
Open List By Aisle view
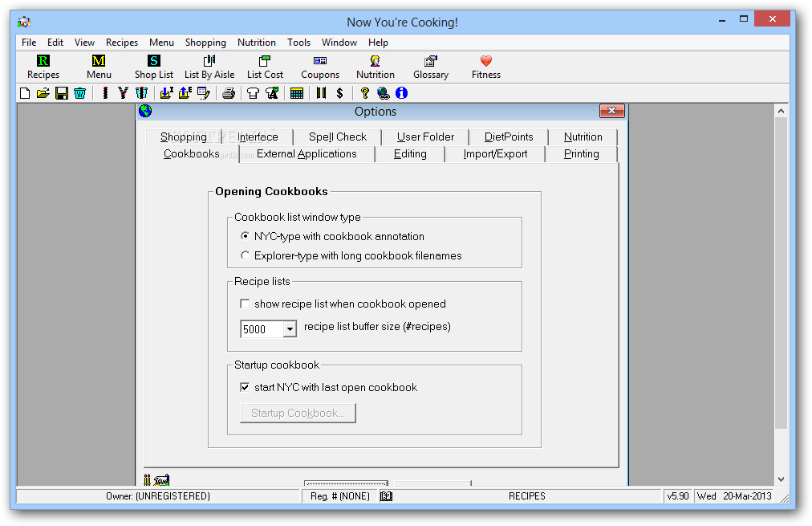209,67
